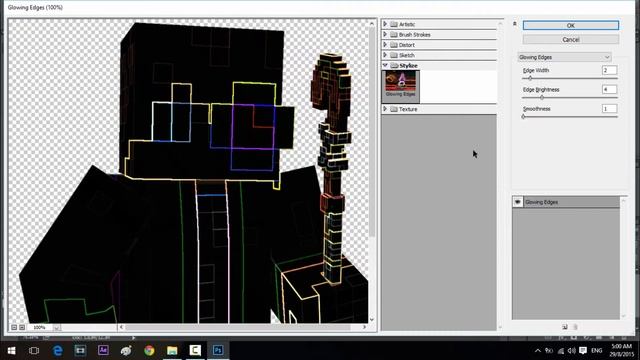The width and height of the screenshot is (640, 360).
Task: Click Cancel to dismiss Filter Gallery
Action: [571, 40]
